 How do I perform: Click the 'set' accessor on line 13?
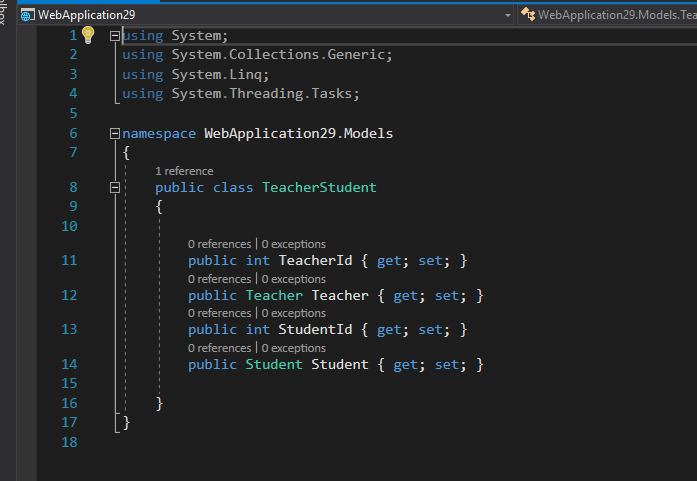[430, 329]
